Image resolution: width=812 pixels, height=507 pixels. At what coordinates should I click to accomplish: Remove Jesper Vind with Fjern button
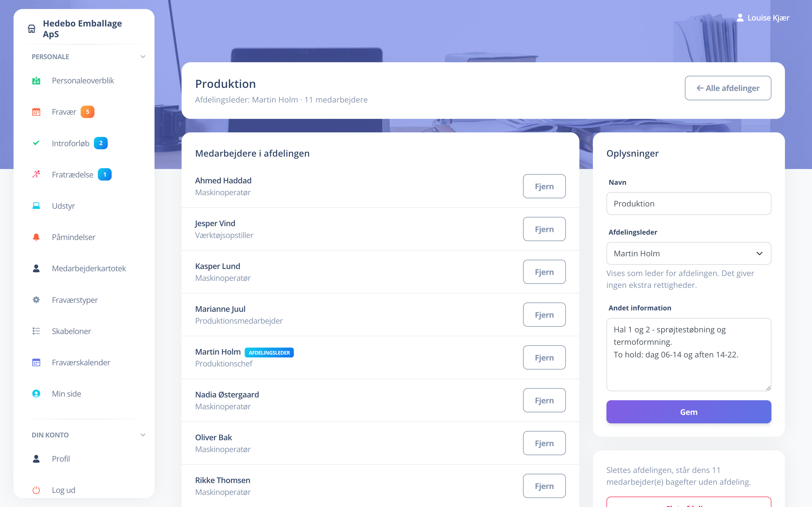point(544,229)
